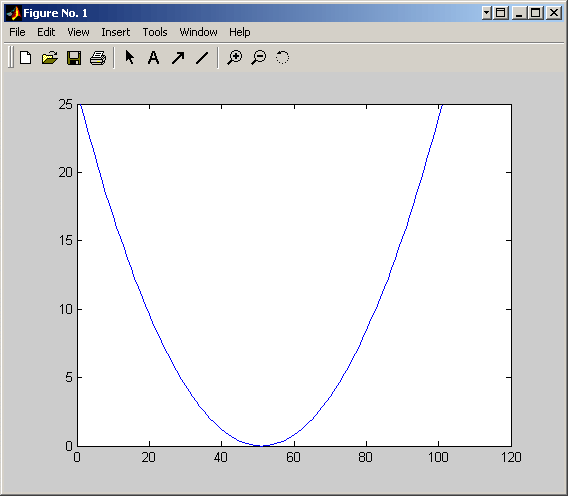Open the Window menu
Viewport: 568px width, 496px height.
199,32
